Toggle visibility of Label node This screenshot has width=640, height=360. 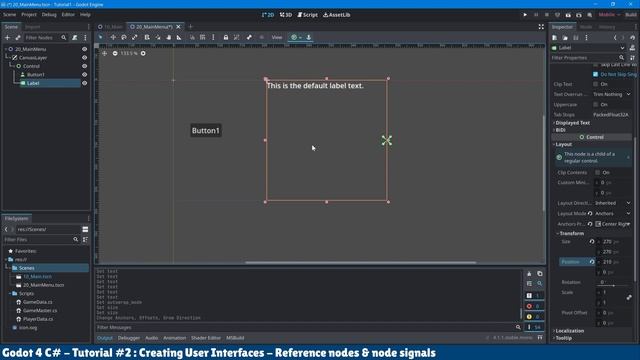click(84, 83)
